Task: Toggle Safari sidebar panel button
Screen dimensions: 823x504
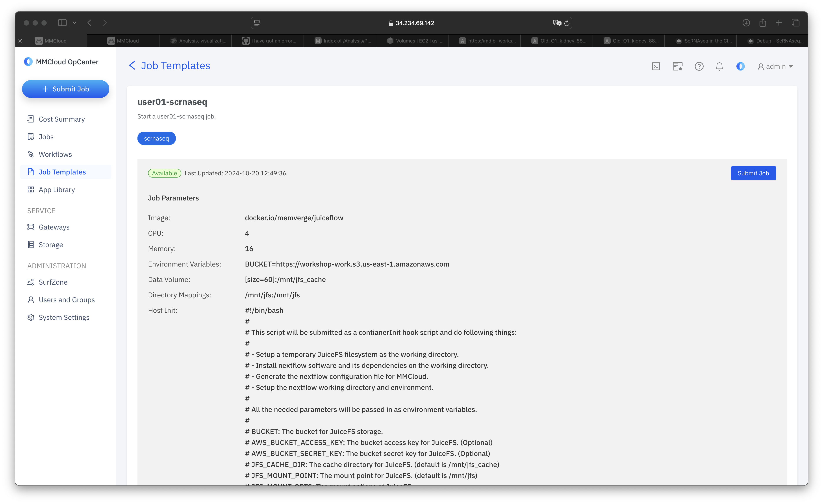Action: click(x=62, y=23)
